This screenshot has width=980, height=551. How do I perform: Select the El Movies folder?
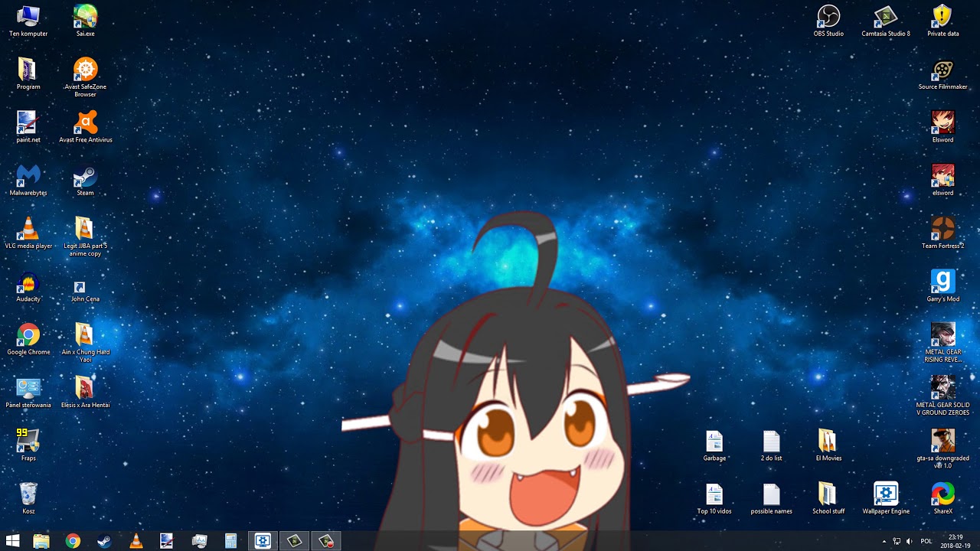828,445
